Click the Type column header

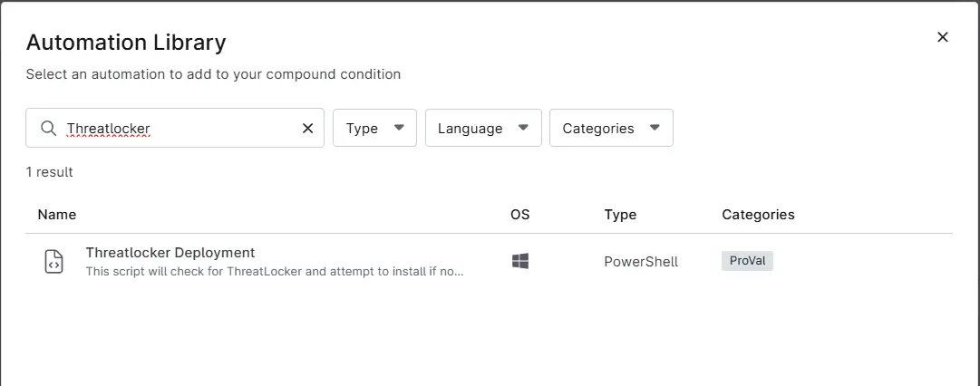click(x=620, y=214)
